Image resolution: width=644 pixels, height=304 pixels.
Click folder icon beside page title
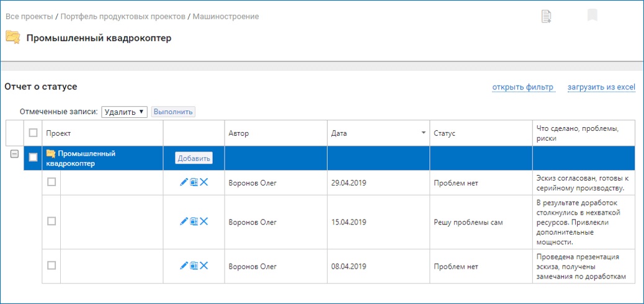[12, 38]
